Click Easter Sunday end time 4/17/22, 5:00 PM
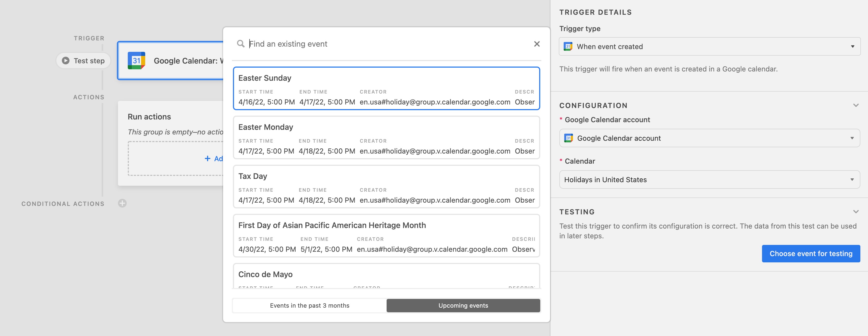868x336 pixels. click(327, 102)
